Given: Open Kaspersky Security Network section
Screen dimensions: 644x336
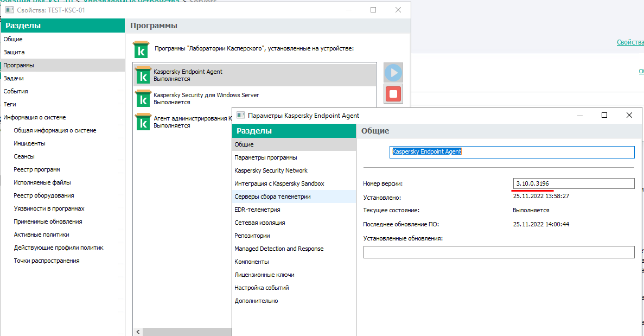Looking at the screenshot, I should coord(294,170).
